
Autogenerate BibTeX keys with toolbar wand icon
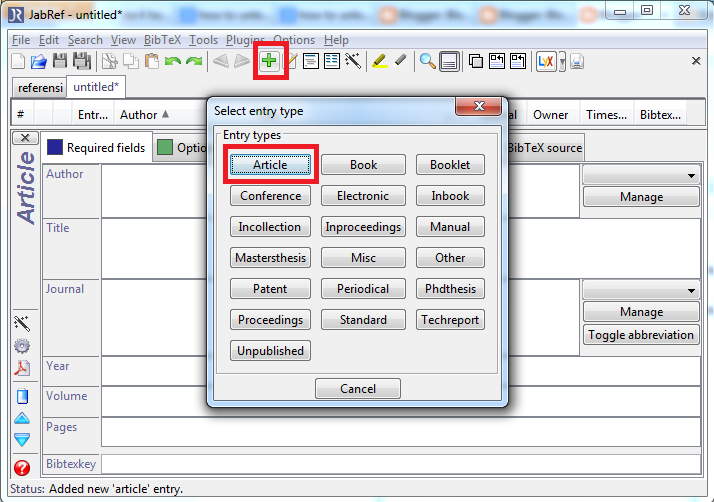point(353,61)
